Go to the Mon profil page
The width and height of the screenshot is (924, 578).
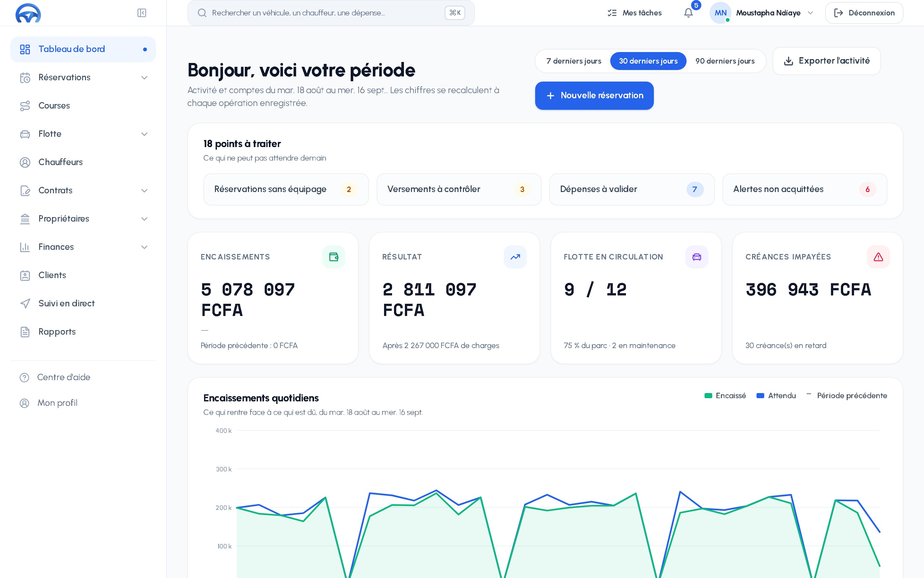[x=83, y=403]
